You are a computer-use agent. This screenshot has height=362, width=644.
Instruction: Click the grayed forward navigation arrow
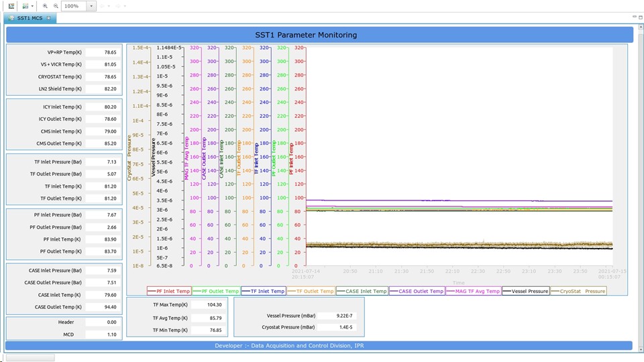coord(118,6)
